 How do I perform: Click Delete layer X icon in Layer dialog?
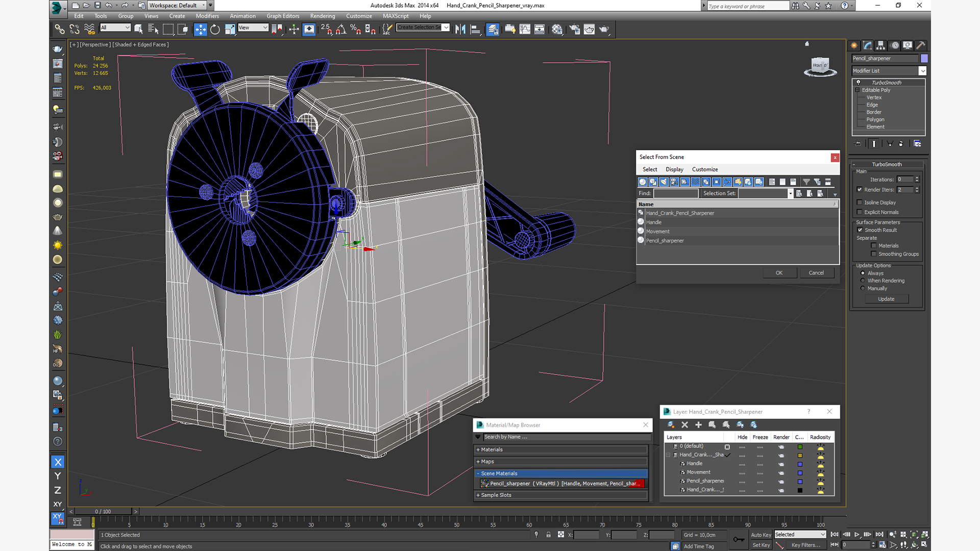click(684, 424)
